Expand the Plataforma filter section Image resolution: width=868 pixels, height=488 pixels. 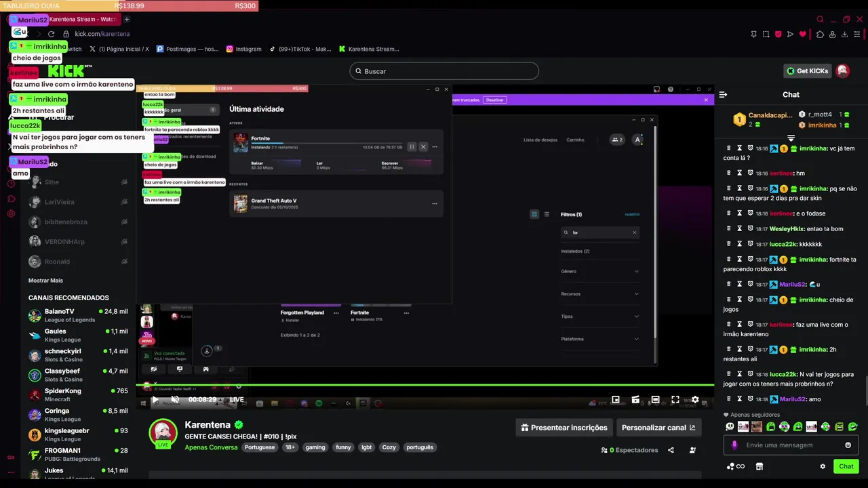(x=599, y=339)
